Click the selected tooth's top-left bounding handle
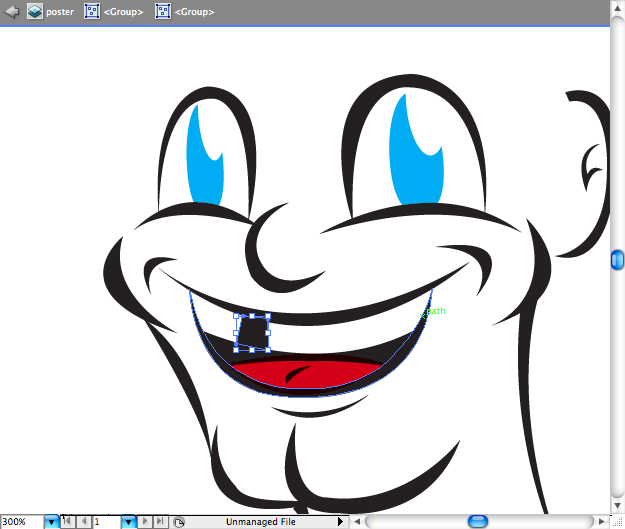Image resolution: width=625 pixels, height=529 pixels. [236, 316]
